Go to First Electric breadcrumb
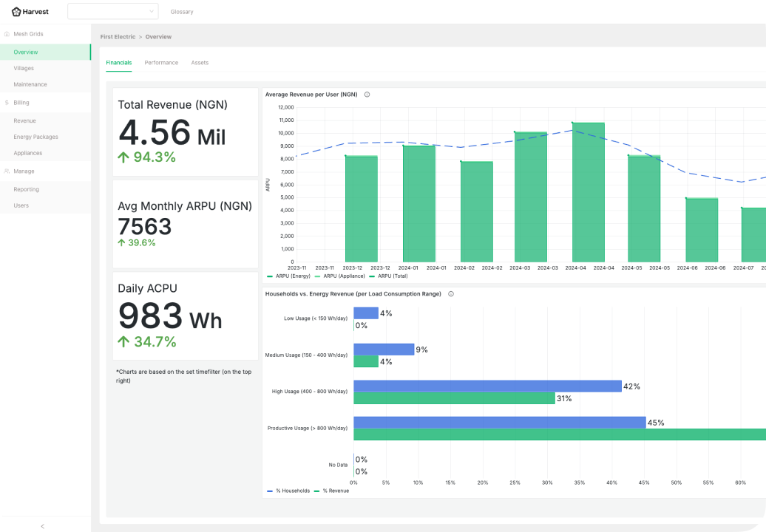Viewport: 766px width, 532px height. point(117,37)
